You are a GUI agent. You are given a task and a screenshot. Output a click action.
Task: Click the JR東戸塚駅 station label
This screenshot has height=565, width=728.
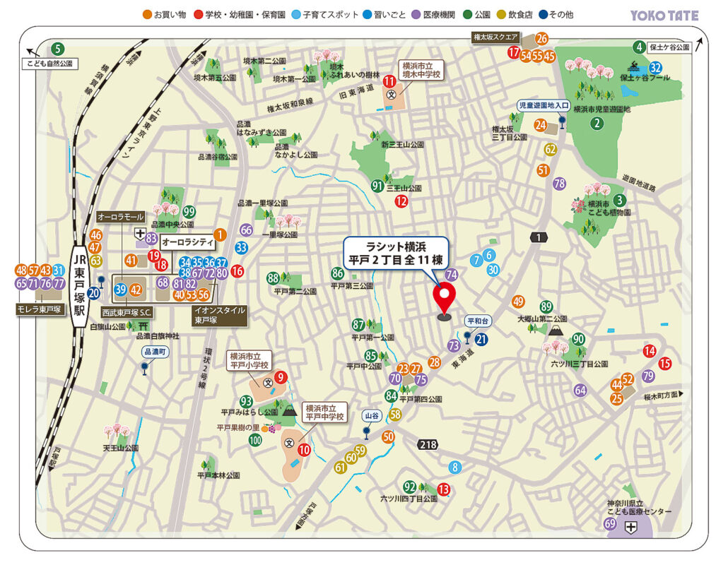point(81,287)
